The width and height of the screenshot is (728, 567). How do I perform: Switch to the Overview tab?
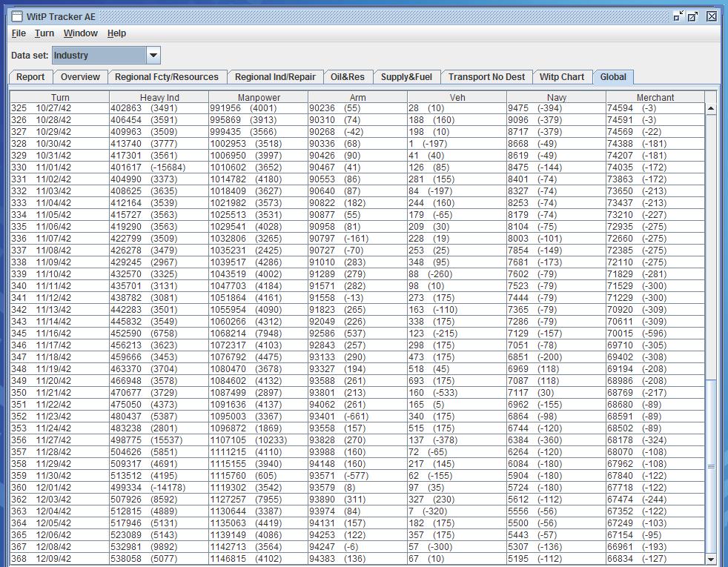[80, 77]
